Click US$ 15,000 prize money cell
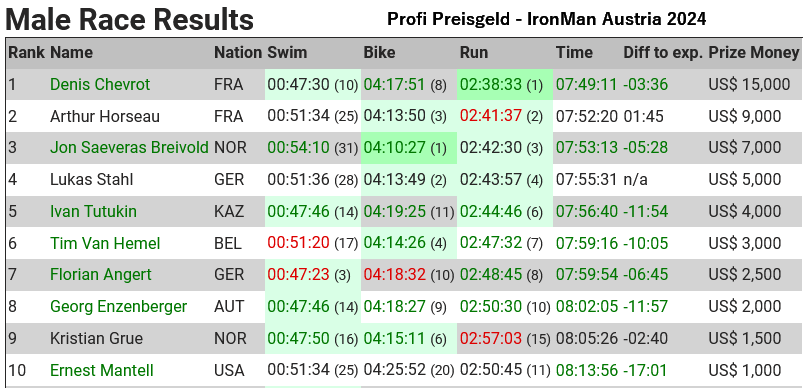 coord(749,84)
